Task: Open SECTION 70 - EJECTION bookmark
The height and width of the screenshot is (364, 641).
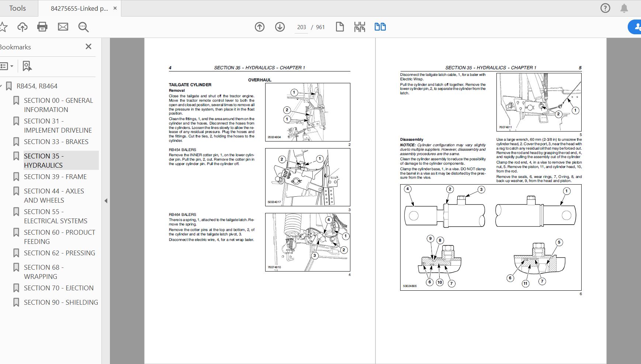Action: tap(59, 288)
